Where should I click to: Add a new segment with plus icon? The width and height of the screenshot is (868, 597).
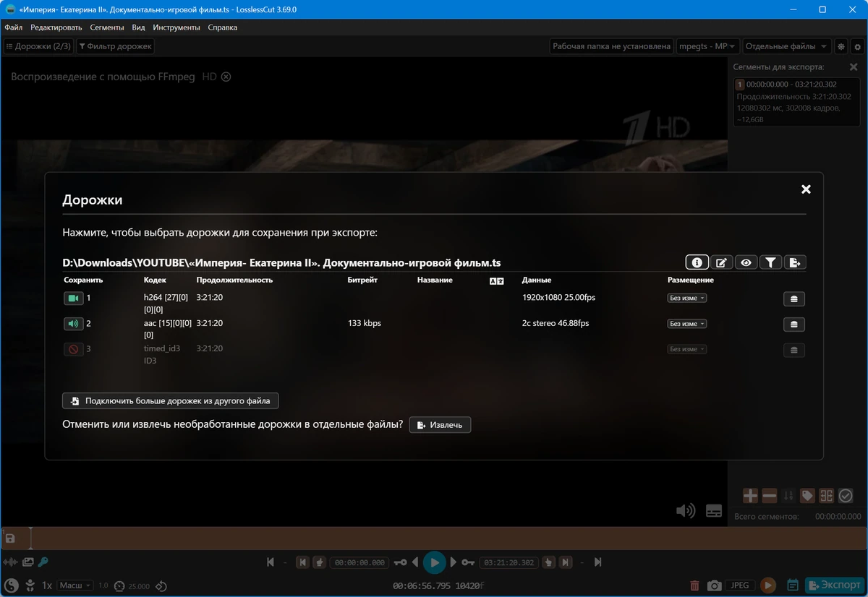[751, 496]
